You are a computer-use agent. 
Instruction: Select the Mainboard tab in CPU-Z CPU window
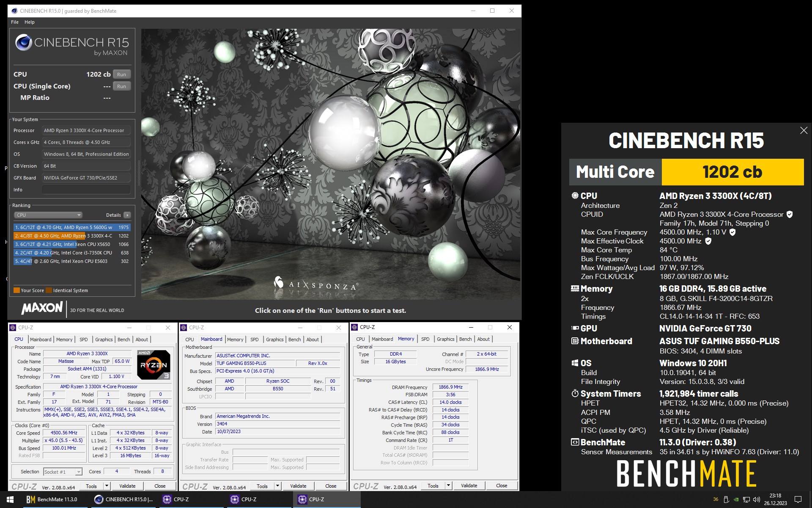41,340
